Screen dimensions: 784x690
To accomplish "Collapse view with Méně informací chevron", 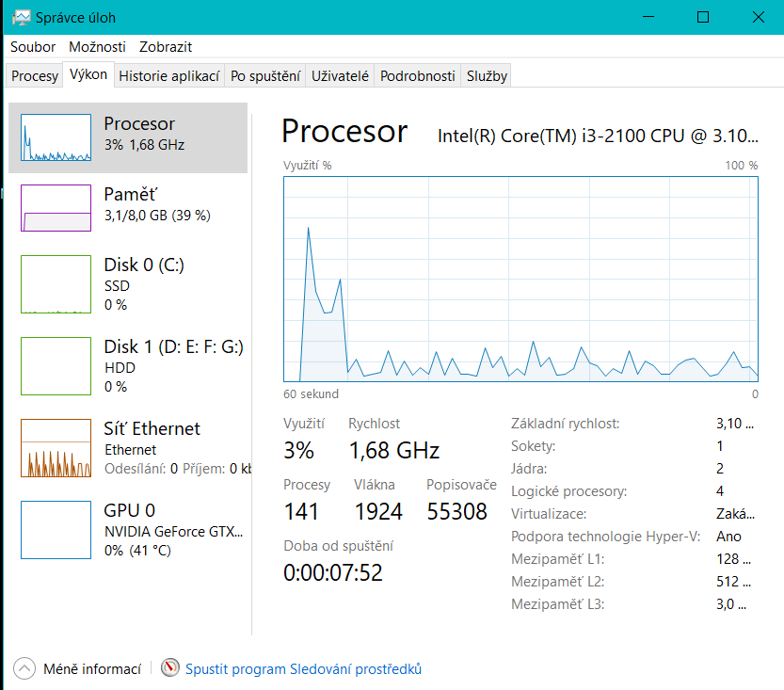I will coord(24,668).
